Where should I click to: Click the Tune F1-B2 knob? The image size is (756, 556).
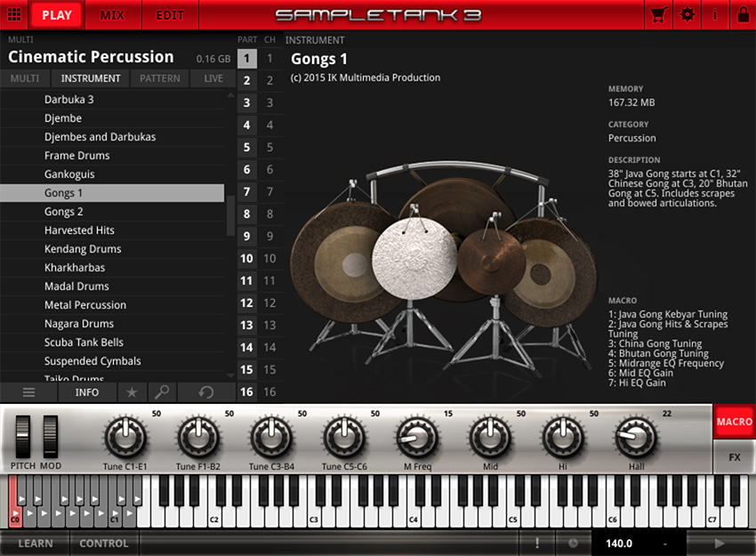(198, 439)
